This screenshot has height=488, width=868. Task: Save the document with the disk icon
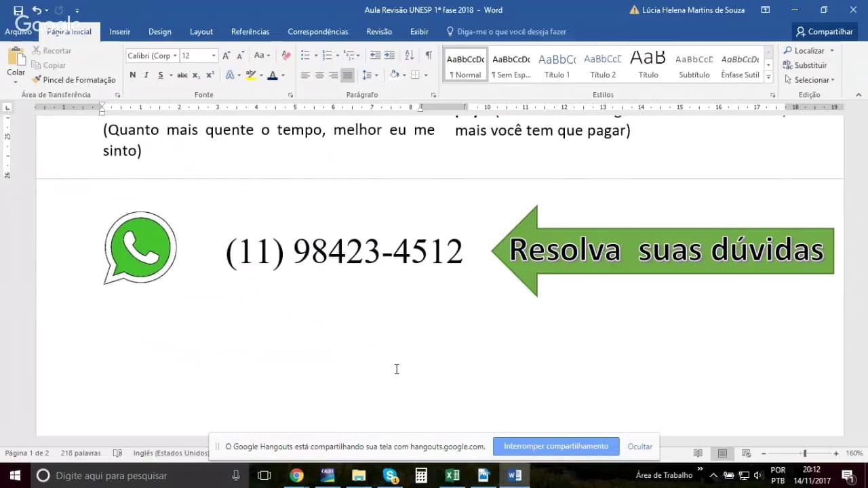click(x=18, y=10)
